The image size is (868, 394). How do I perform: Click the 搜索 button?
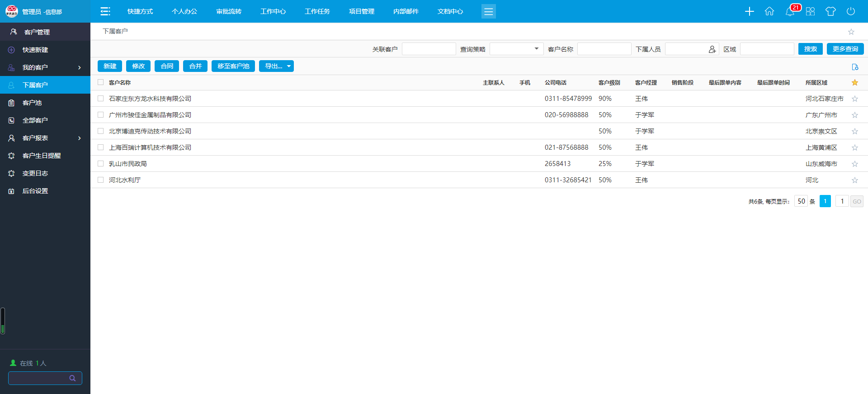click(x=810, y=49)
